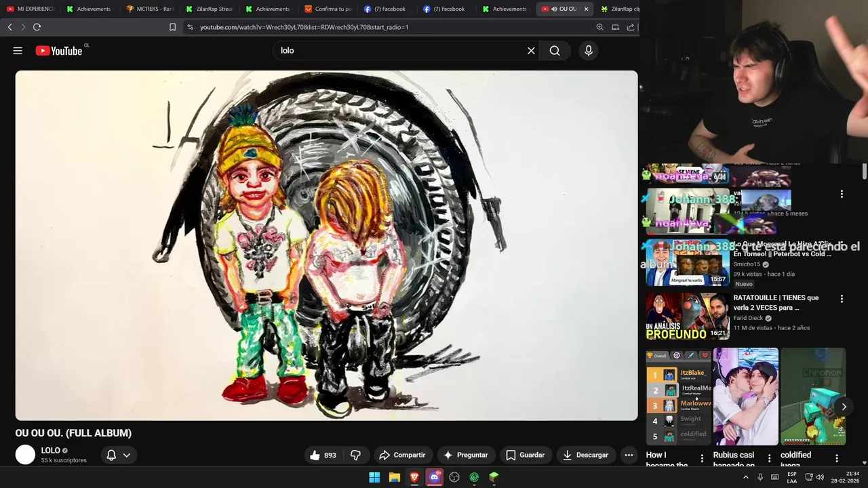The height and width of the screenshot is (488, 868).
Task: Open OBS Studio from the taskbar
Action: (454, 477)
